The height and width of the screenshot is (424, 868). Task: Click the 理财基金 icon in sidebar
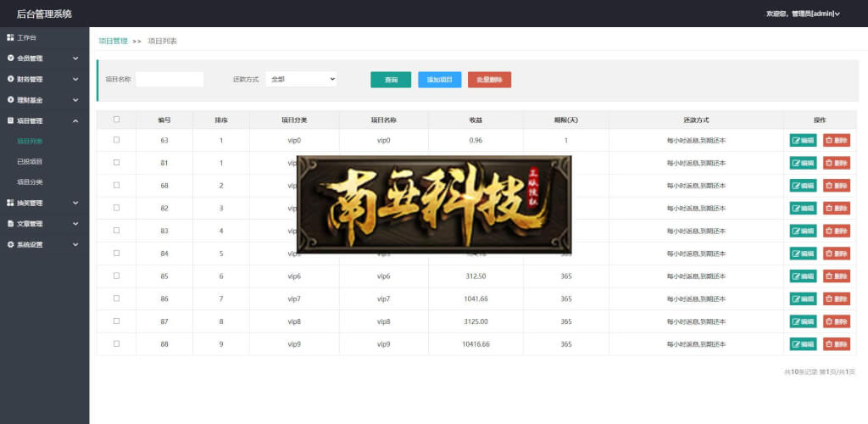[10, 100]
